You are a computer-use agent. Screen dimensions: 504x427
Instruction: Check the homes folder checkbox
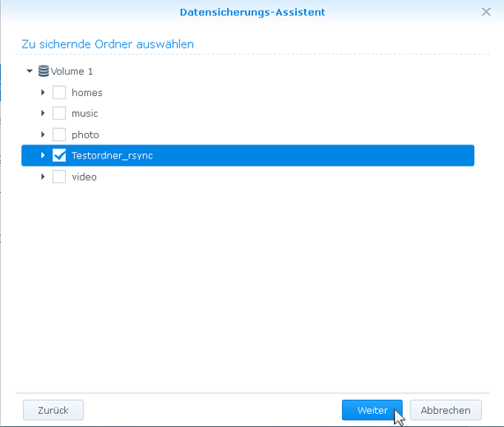(x=59, y=92)
